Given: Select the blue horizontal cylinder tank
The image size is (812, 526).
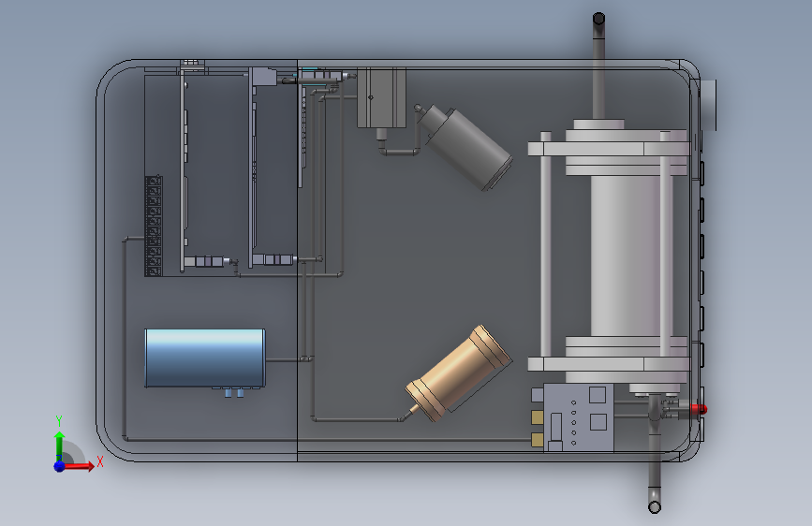Looking at the screenshot, I should click(205, 358).
